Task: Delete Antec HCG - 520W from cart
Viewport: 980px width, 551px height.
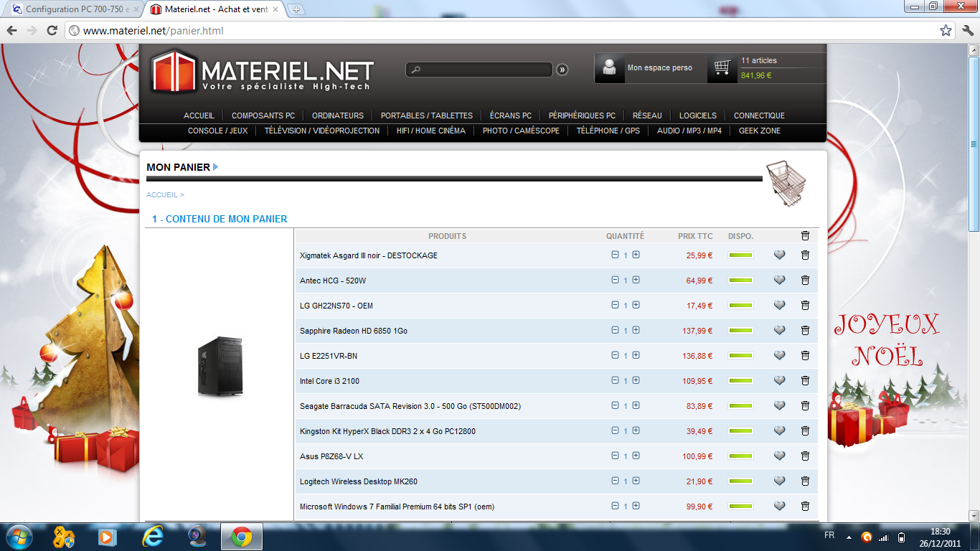Action: point(805,280)
